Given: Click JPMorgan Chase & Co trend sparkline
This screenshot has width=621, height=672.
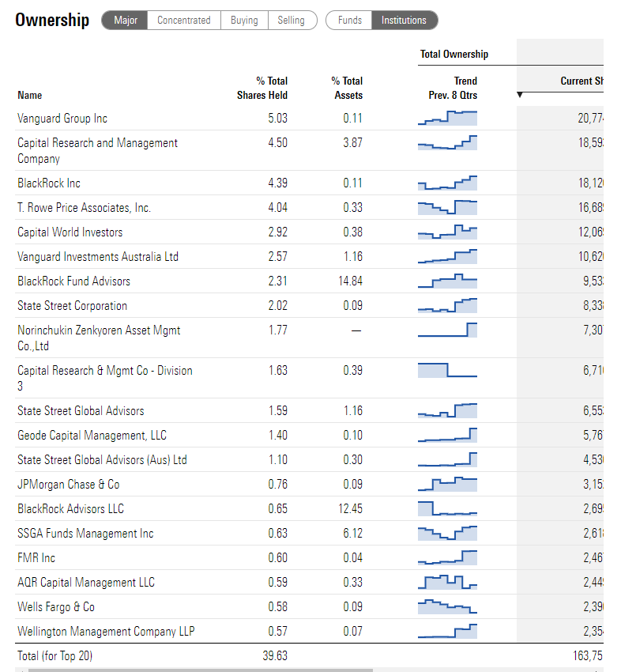Looking at the screenshot, I should [447, 484].
